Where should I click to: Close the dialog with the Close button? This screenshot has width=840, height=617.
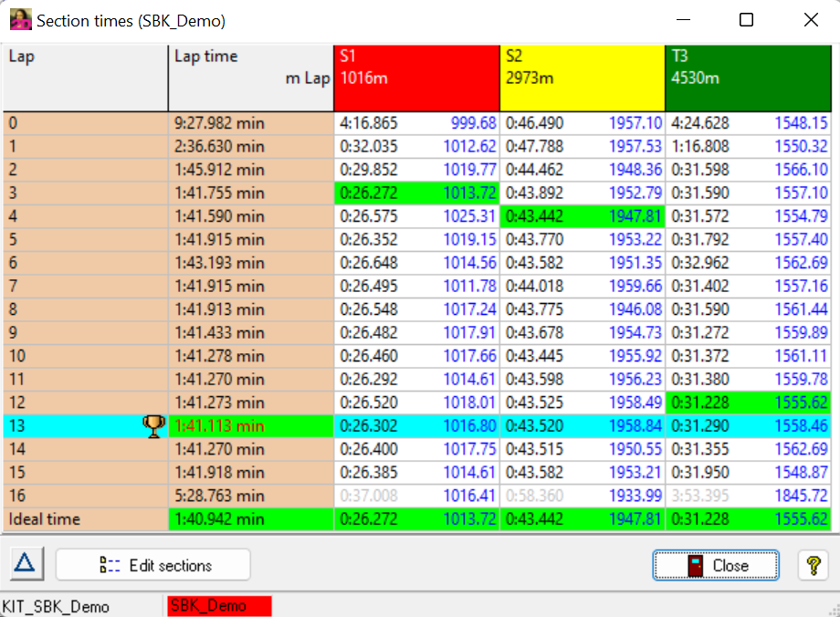[x=716, y=565]
